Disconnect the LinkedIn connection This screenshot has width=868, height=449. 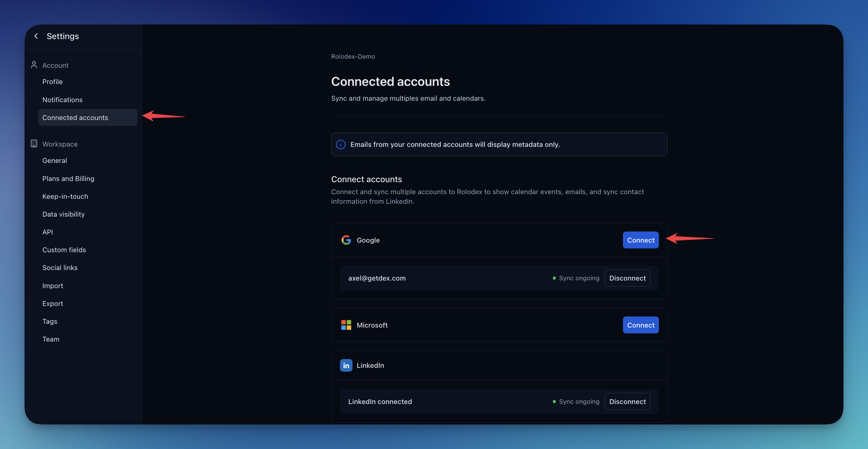[627, 401]
